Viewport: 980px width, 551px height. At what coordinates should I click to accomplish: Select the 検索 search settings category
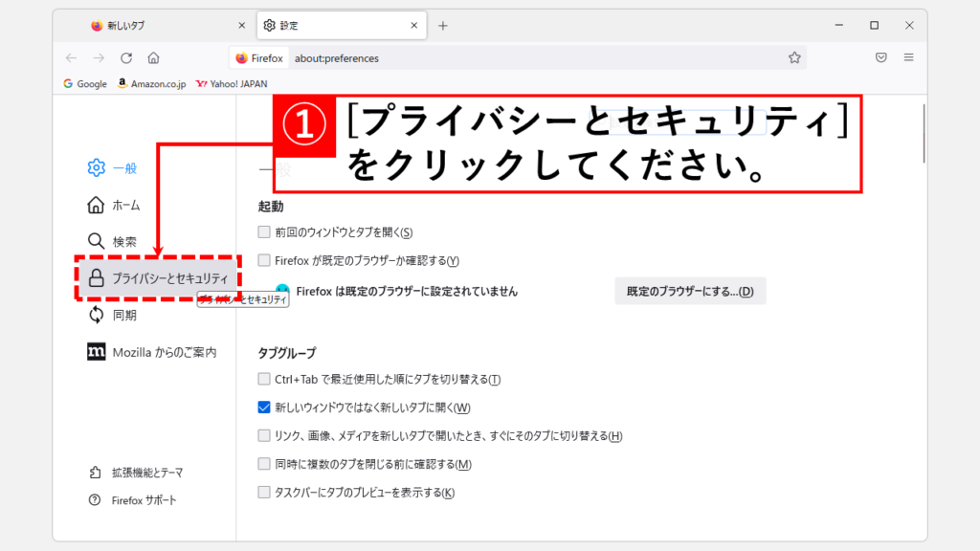[x=123, y=242]
